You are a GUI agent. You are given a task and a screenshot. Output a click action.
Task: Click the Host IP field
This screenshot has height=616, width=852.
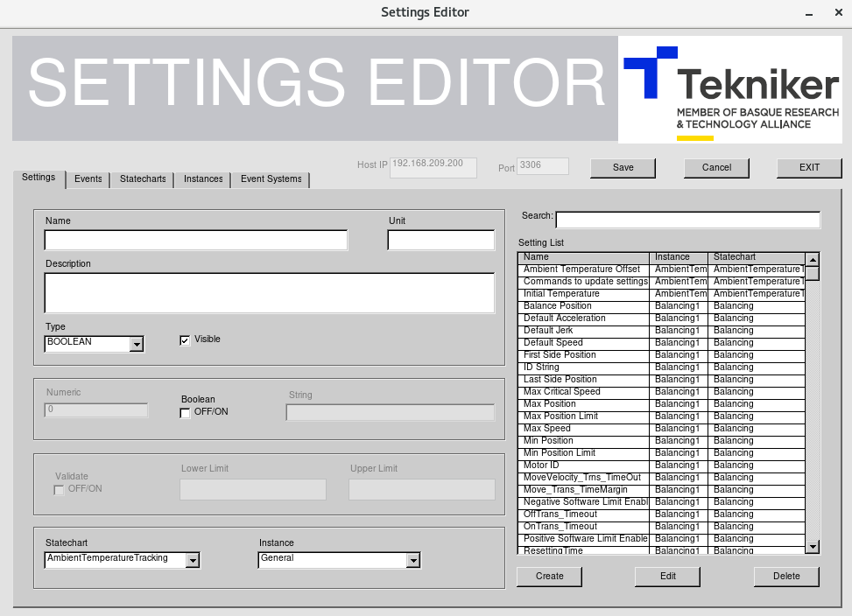pos(433,168)
